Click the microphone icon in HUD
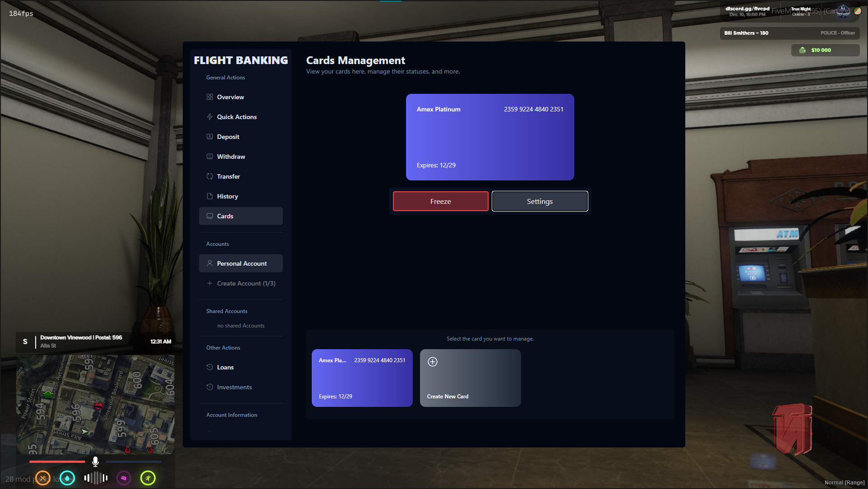The width and height of the screenshot is (868, 489). coord(95,461)
